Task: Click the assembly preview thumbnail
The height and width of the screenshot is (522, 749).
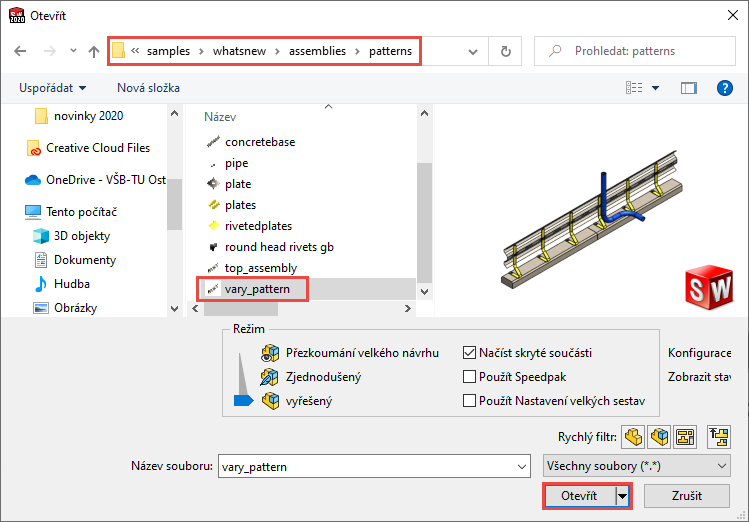Action: coord(592,220)
